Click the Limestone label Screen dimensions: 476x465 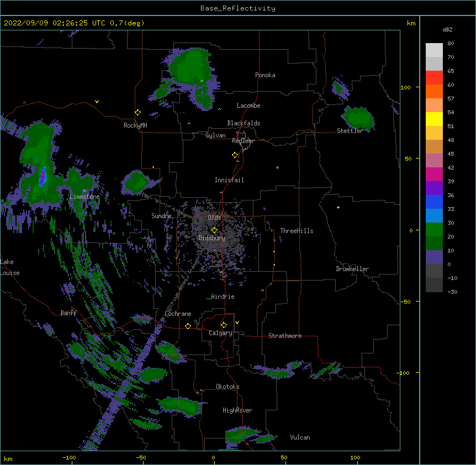point(84,197)
